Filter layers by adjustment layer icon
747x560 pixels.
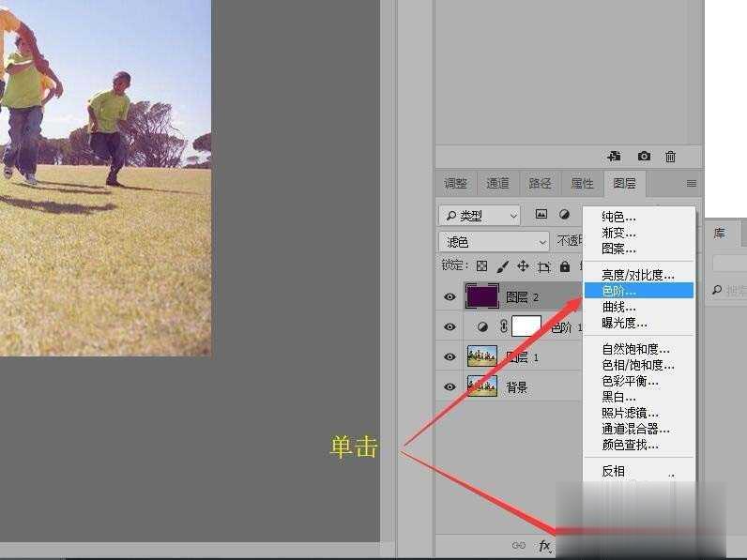pos(564,214)
